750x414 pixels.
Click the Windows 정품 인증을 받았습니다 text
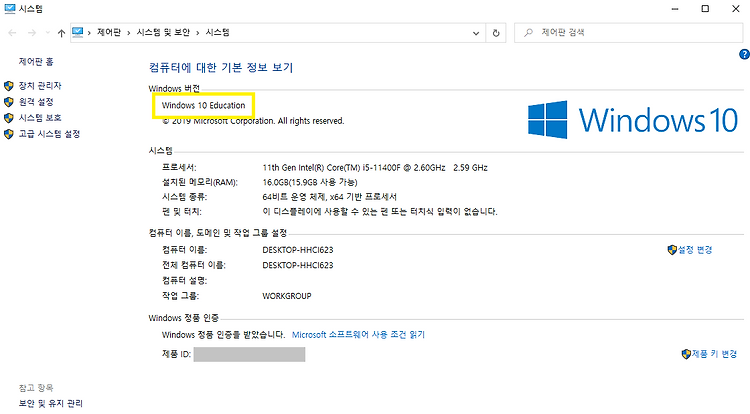pos(223,335)
